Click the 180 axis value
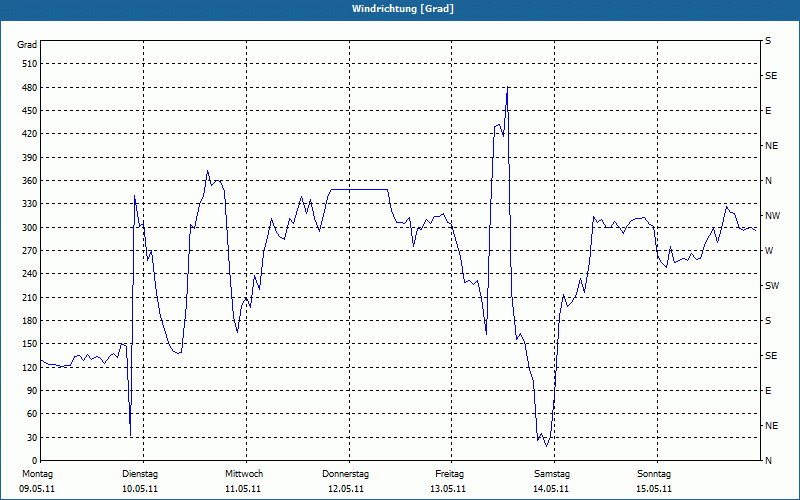The image size is (800, 500). coord(30,320)
